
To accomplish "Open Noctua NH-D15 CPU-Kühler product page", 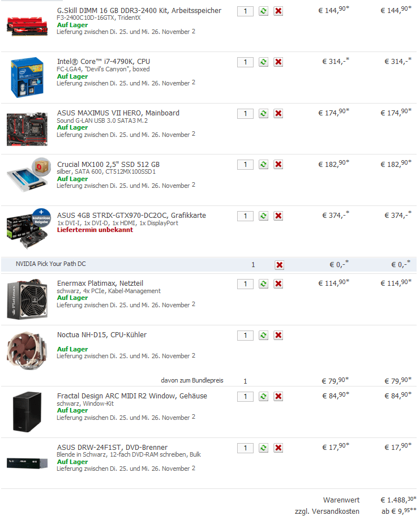I will (102, 334).
